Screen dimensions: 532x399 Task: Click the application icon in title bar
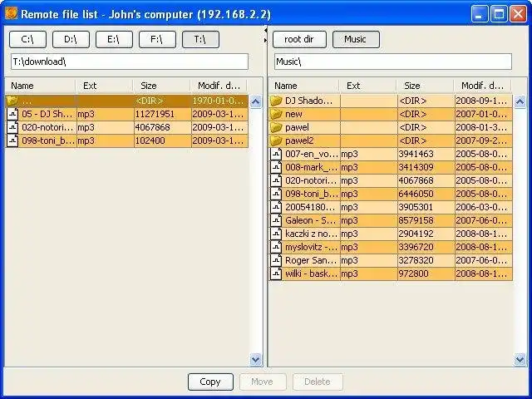11,14
